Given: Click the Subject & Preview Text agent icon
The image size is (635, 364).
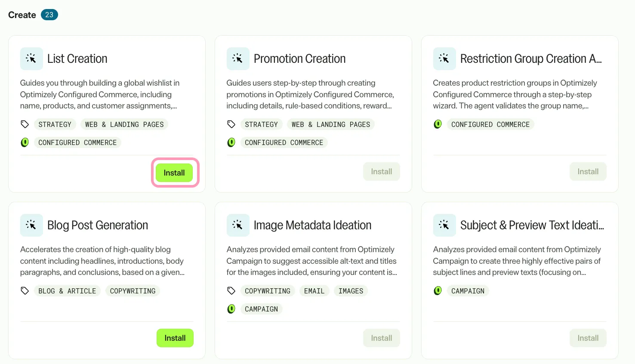Looking at the screenshot, I should pyautogui.click(x=444, y=225).
